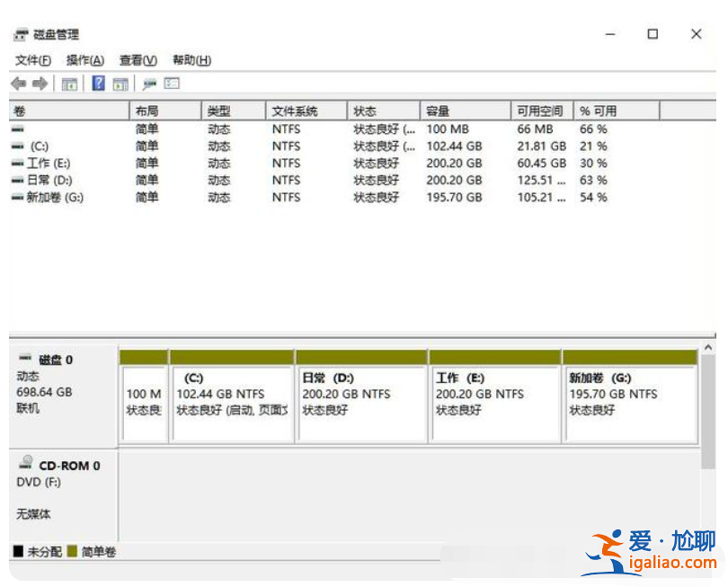Viewport: 728px width, 587px height.
Task: Click the 容量 column header
Action: pos(449,110)
